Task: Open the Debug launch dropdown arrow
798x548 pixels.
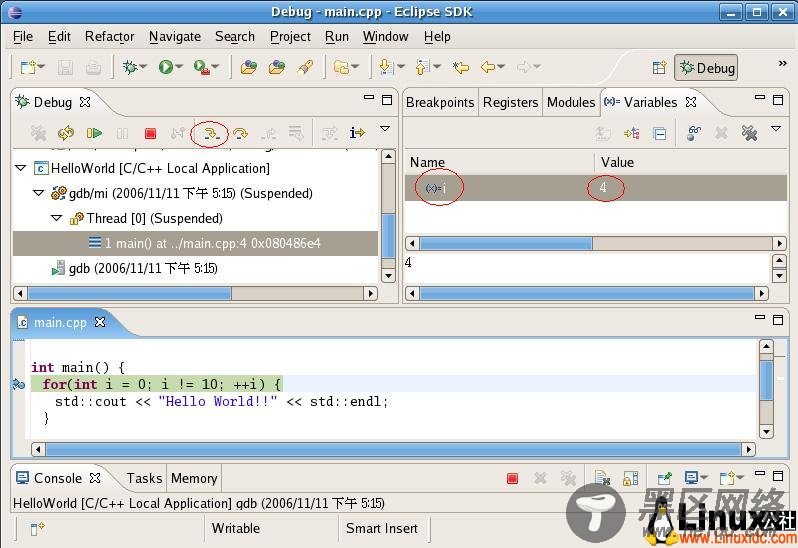Action: click(144, 67)
